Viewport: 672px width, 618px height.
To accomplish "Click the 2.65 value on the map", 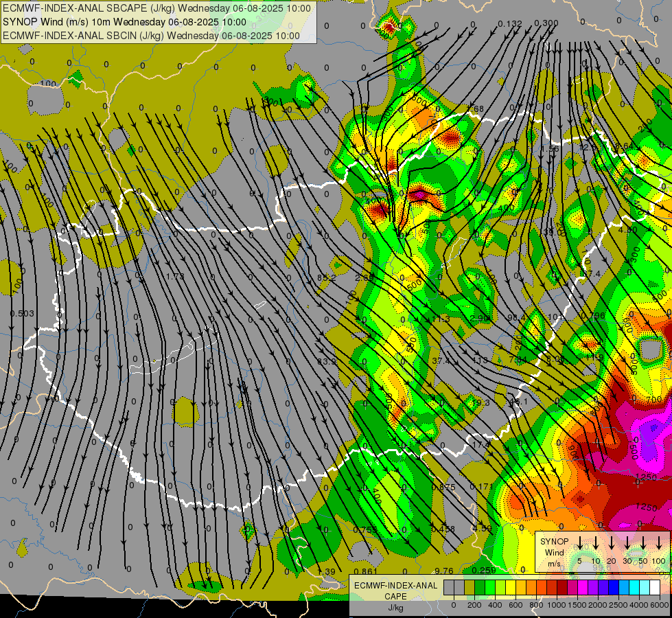I will click(x=364, y=278).
